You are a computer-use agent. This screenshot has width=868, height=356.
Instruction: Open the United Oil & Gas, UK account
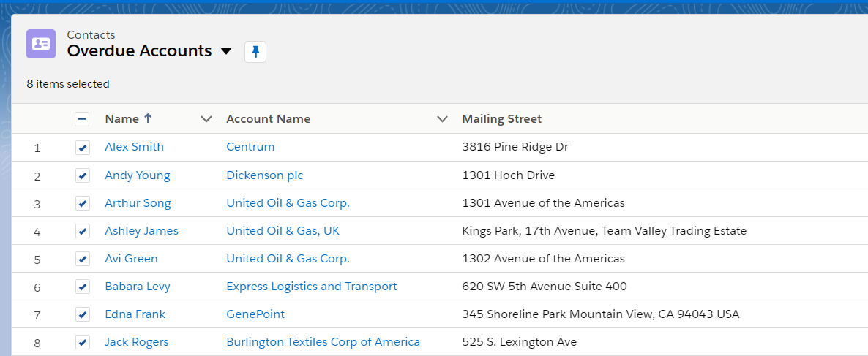[x=283, y=230]
